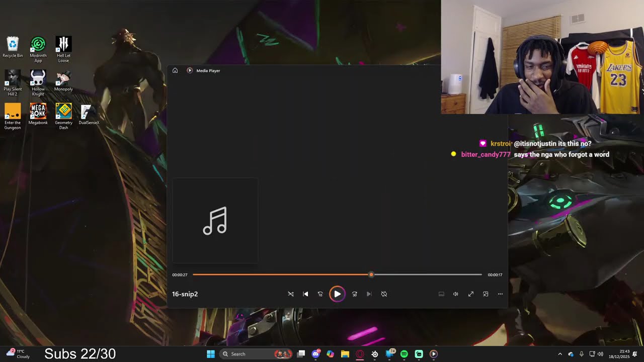The width and height of the screenshot is (644, 362).
Task: Go to the next track
Action: tap(369, 294)
